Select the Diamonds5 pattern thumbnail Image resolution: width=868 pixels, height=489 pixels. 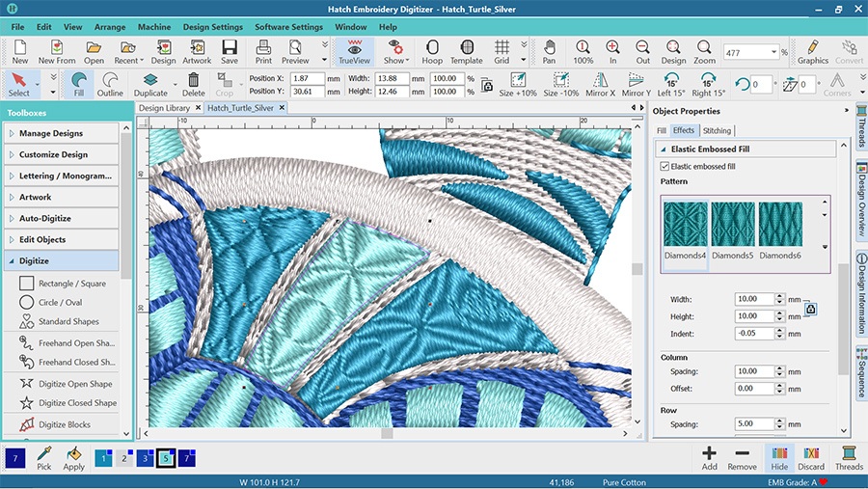pos(733,230)
